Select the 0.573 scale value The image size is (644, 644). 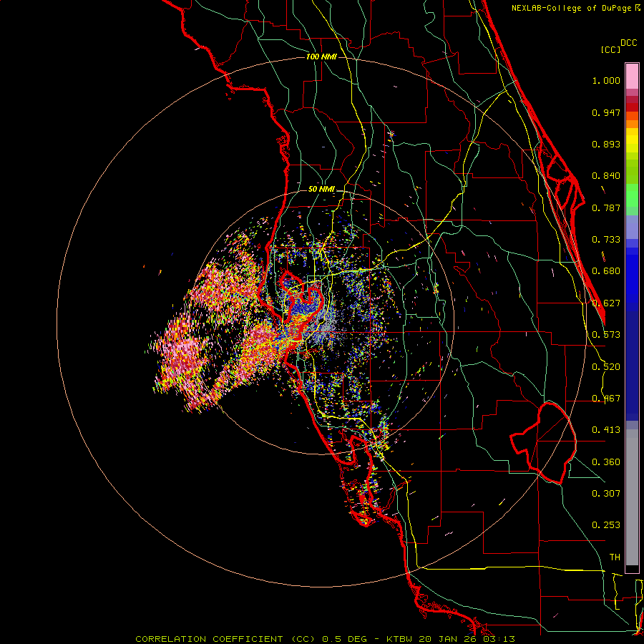coord(606,335)
